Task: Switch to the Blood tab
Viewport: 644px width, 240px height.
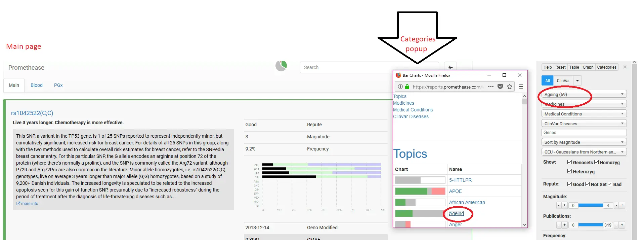Action: click(x=37, y=85)
